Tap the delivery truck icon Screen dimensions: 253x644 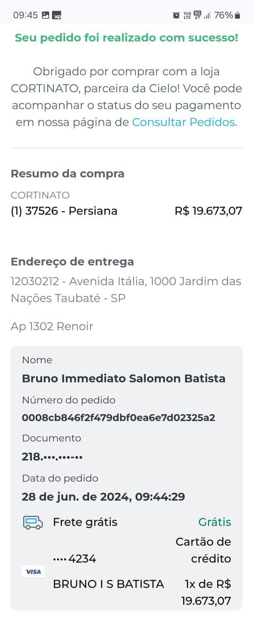(33, 522)
